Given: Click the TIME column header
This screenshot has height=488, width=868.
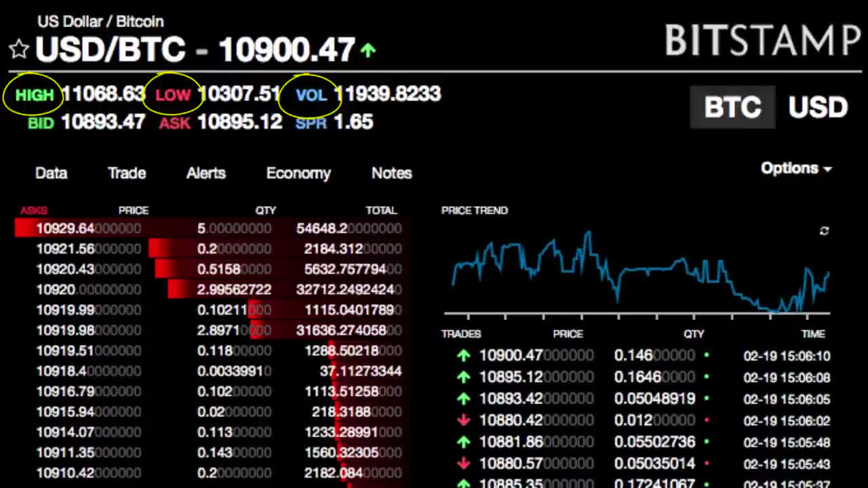Looking at the screenshot, I should click(814, 333).
